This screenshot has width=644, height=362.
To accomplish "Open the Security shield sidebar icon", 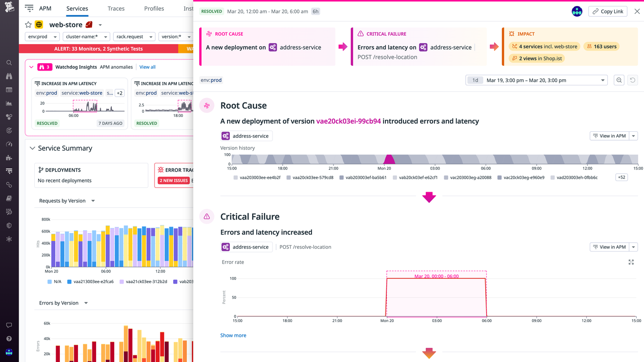I will point(9,226).
